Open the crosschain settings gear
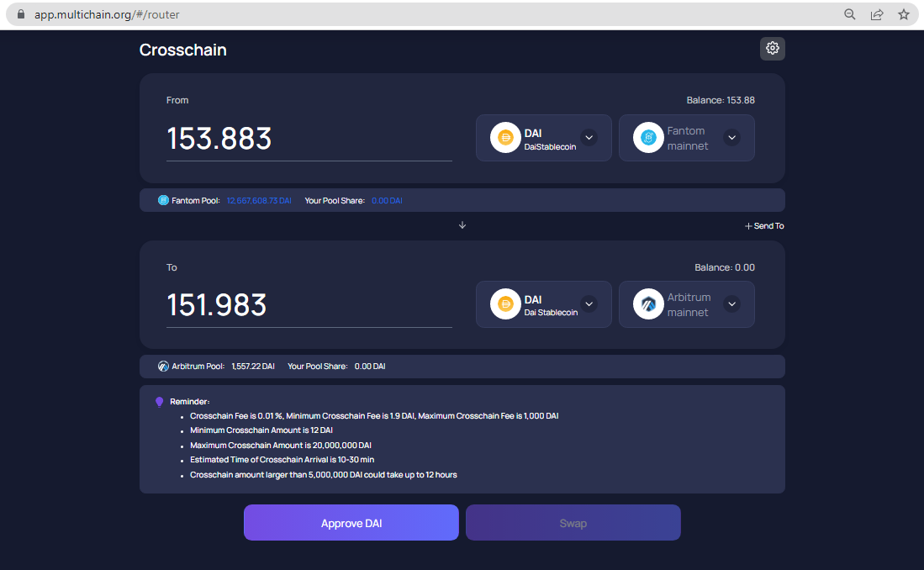 coord(772,48)
